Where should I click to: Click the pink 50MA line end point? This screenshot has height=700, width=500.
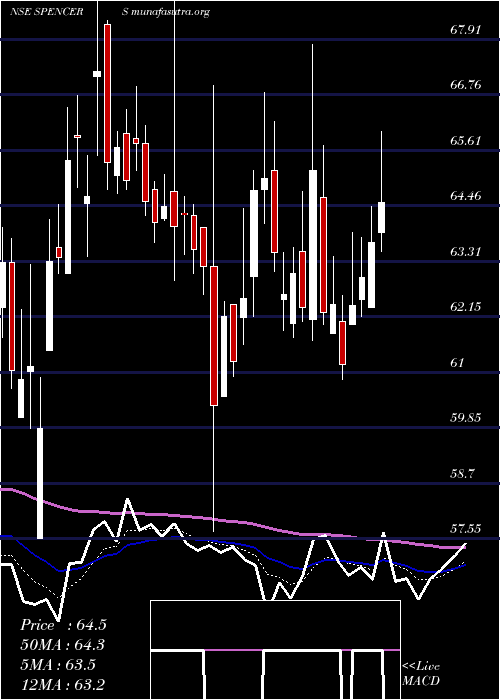click(x=463, y=547)
